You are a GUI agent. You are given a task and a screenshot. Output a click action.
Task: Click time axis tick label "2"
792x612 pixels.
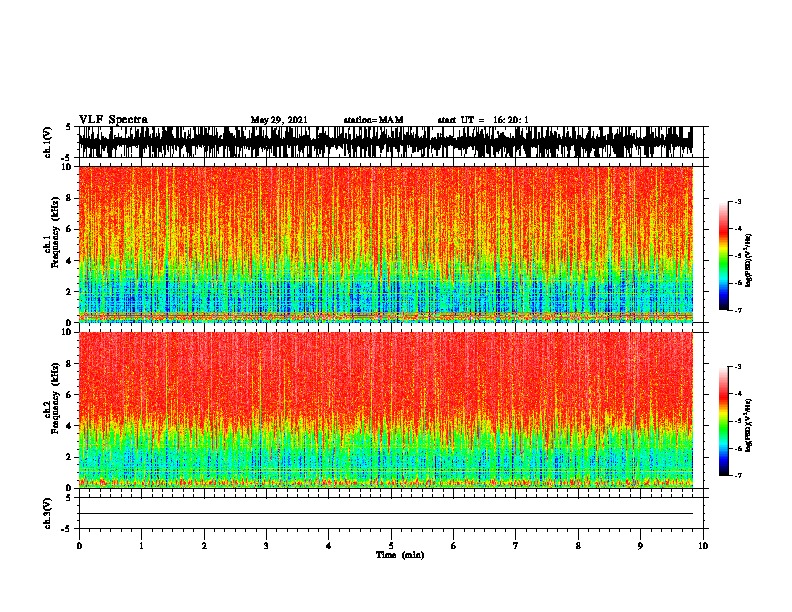coord(204,546)
